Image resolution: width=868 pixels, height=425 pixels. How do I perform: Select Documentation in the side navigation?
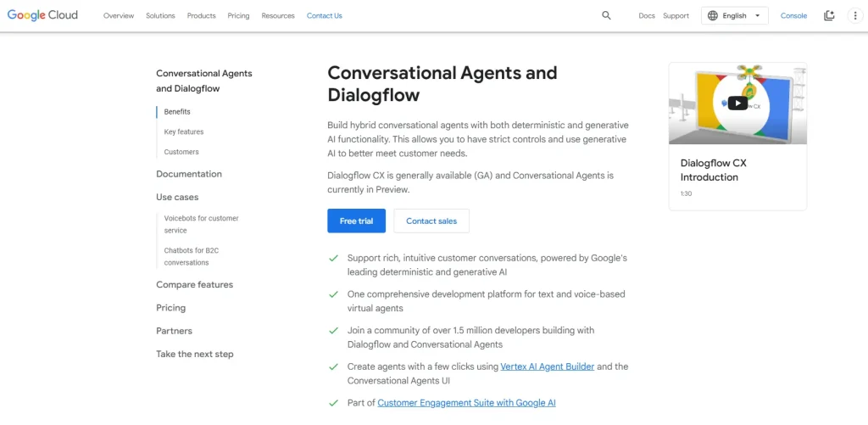pyautogui.click(x=189, y=174)
